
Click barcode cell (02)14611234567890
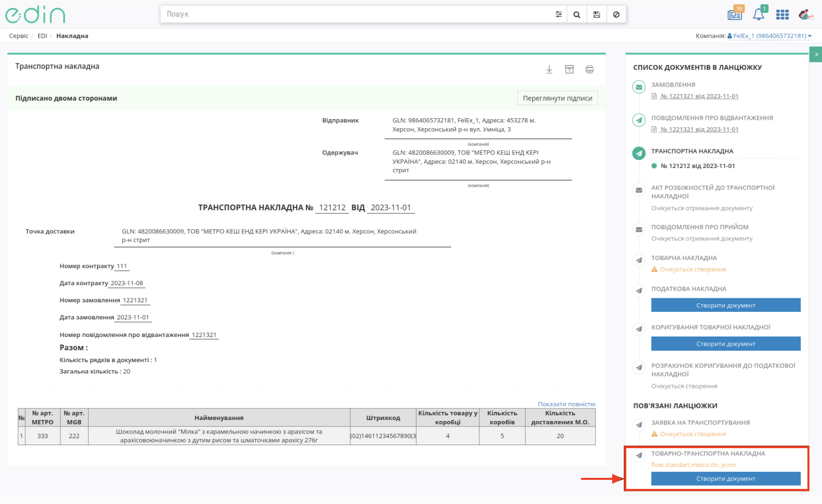pos(383,436)
